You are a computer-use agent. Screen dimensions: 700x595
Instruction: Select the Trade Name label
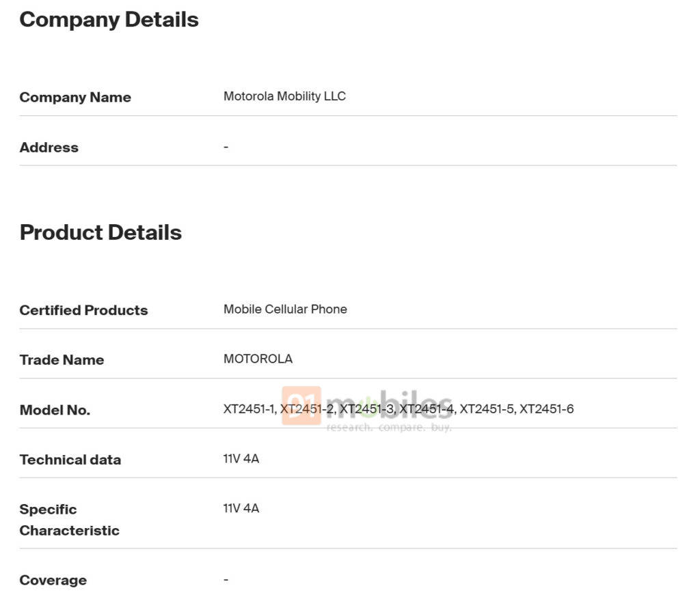[x=62, y=360]
